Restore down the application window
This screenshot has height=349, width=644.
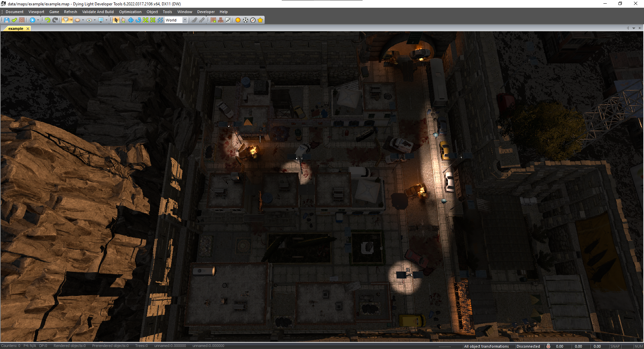click(x=620, y=4)
